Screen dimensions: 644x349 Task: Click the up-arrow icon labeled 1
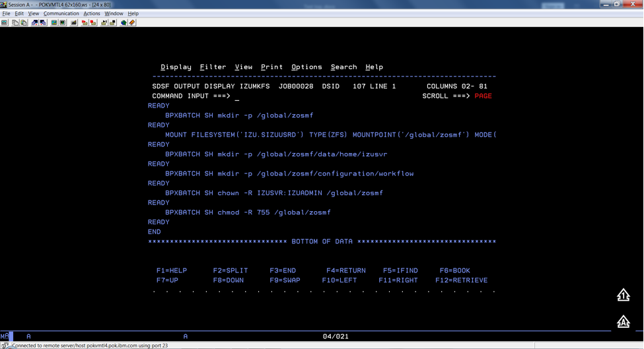(623, 295)
